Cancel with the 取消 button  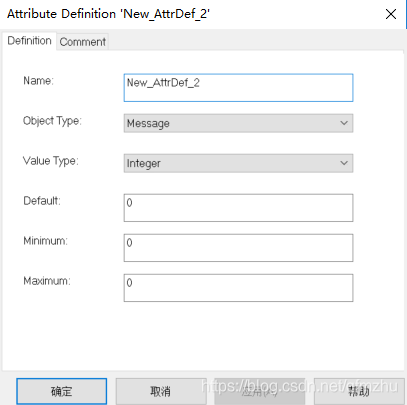click(x=161, y=391)
